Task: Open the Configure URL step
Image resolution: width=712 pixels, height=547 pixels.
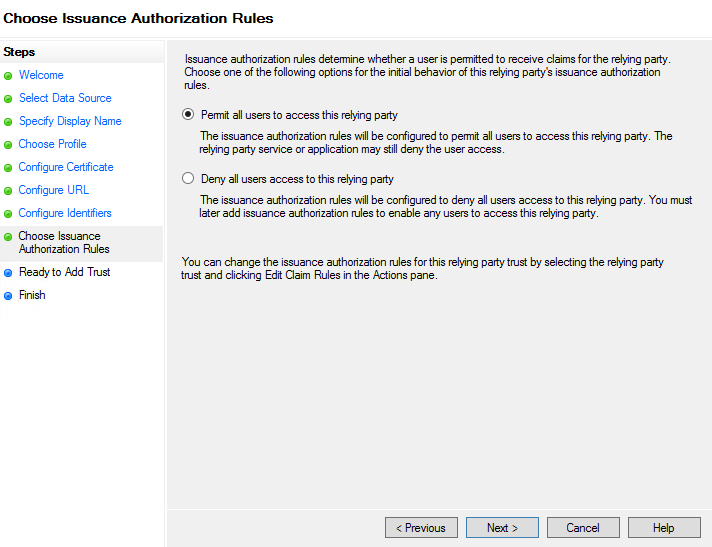Action: pyautogui.click(x=54, y=190)
